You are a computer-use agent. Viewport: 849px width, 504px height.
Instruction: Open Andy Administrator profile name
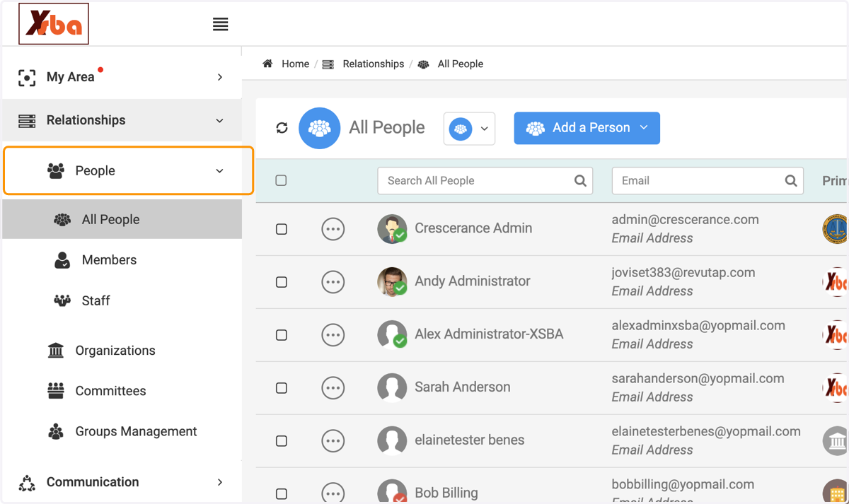473,281
